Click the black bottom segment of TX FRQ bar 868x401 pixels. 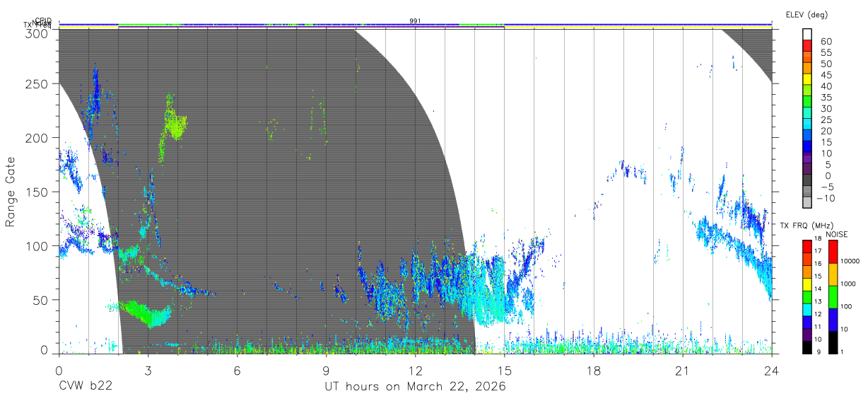tap(806, 347)
